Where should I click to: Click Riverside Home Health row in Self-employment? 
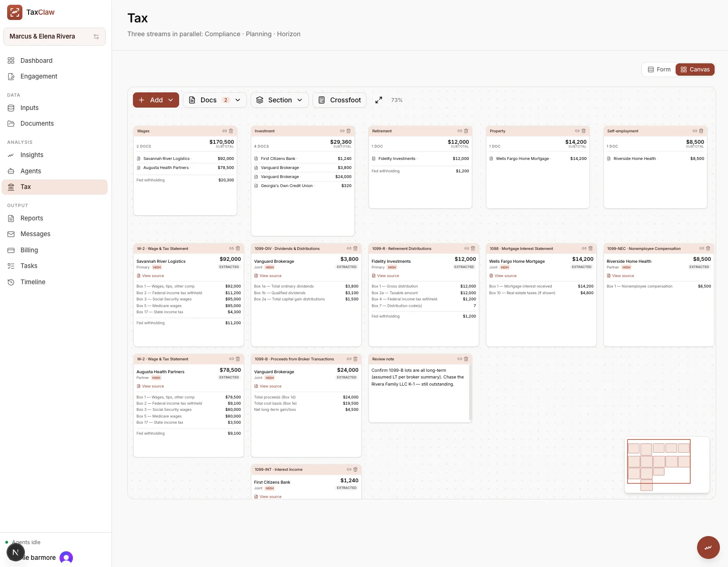tap(656, 159)
